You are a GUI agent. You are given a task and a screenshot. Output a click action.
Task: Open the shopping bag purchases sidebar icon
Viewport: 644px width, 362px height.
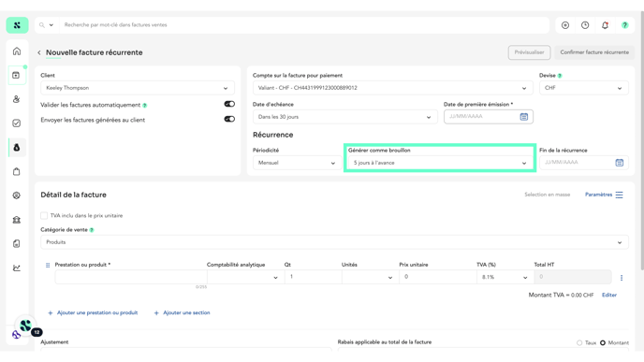pos(17,171)
